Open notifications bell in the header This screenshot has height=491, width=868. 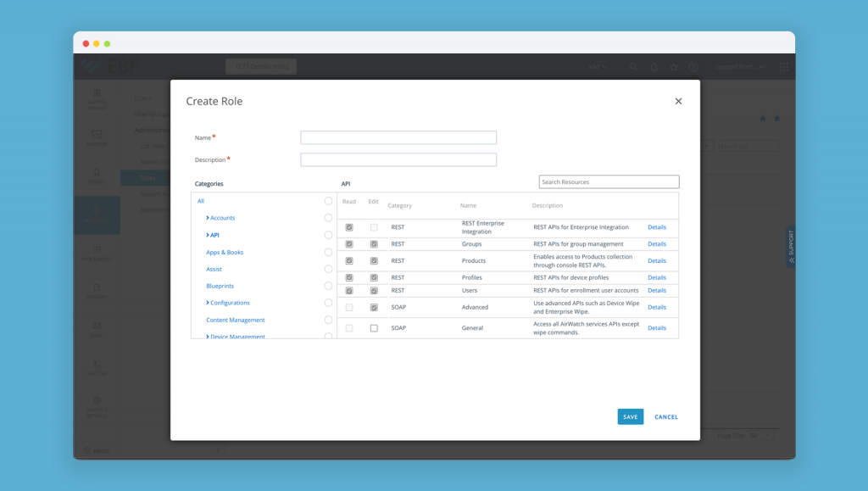654,67
